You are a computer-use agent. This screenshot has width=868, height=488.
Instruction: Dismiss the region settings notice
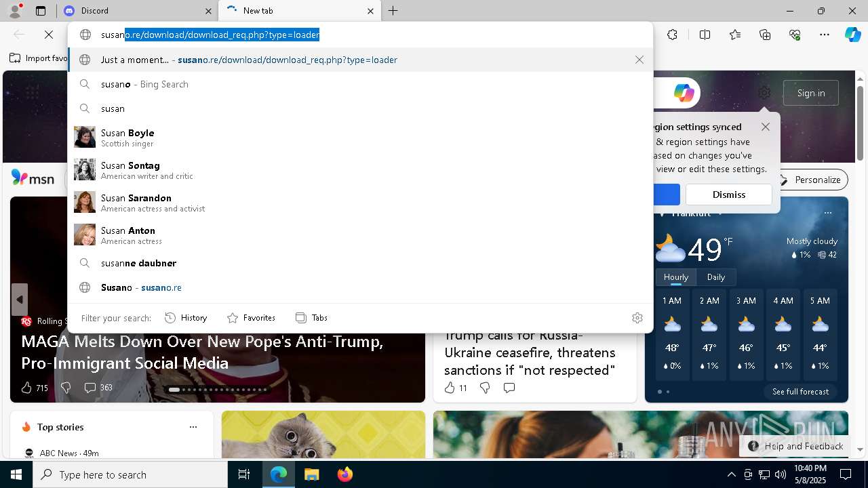729,195
